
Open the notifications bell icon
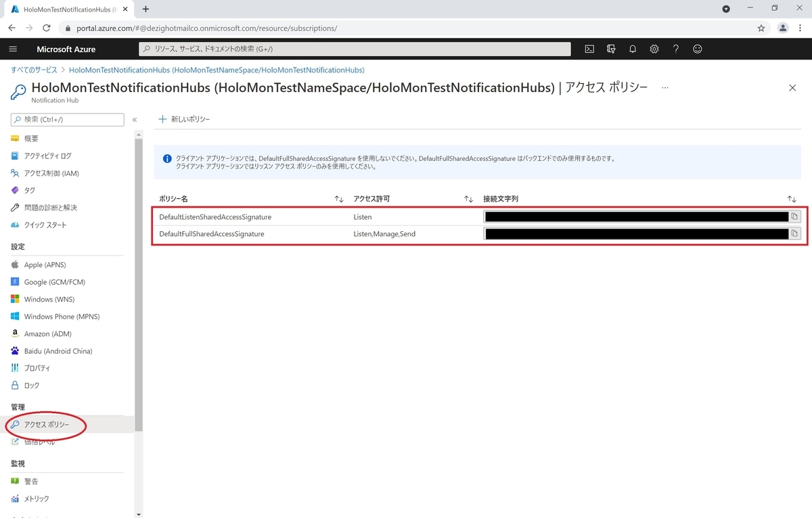tap(633, 49)
